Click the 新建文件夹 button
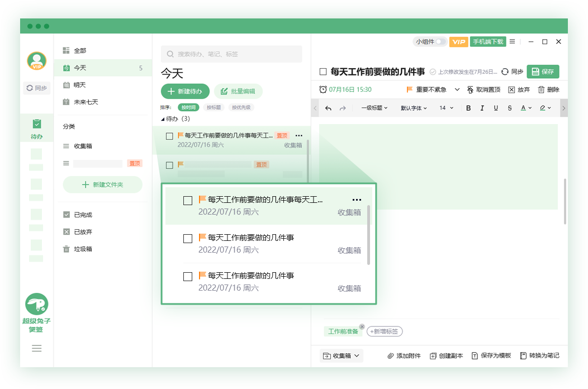588x389 pixels. 103,184
